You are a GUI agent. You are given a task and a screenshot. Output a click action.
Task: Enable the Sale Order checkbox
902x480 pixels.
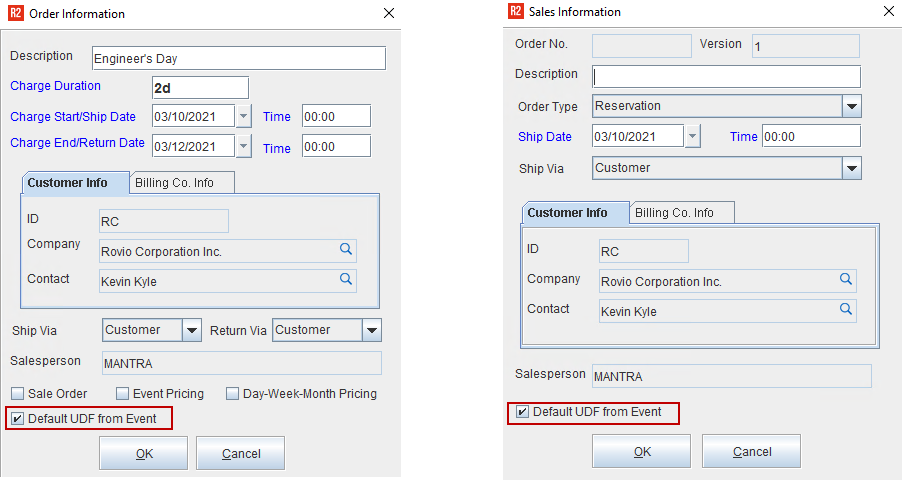18,394
